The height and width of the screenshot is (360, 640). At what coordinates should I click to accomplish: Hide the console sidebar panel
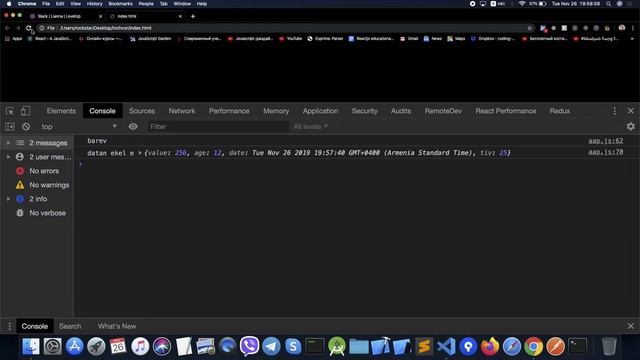(10, 127)
